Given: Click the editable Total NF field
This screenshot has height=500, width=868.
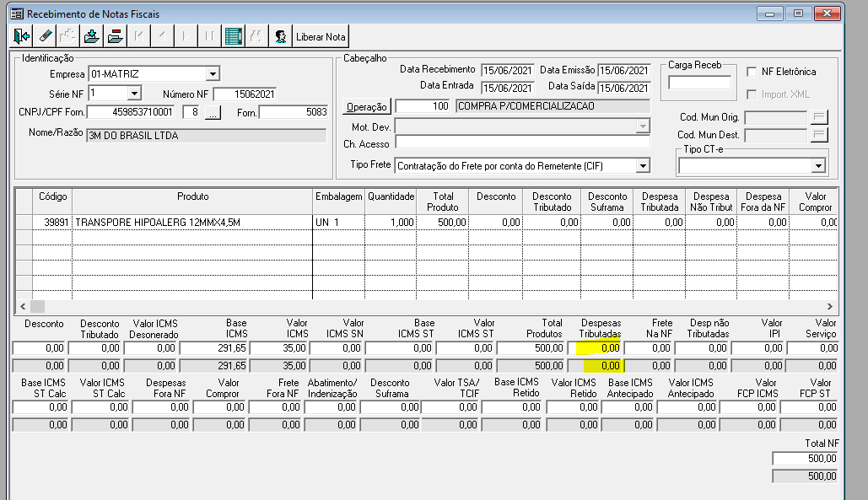Looking at the screenshot, I should 805,459.
